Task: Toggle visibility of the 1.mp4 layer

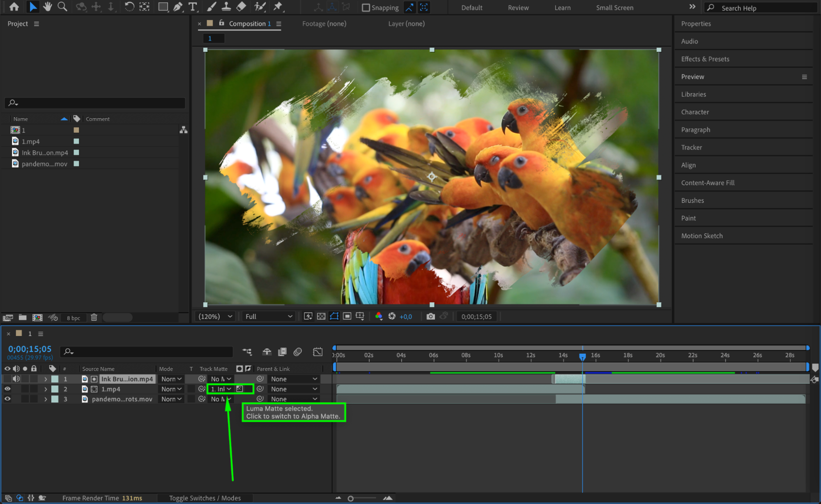Action: coord(7,389)
